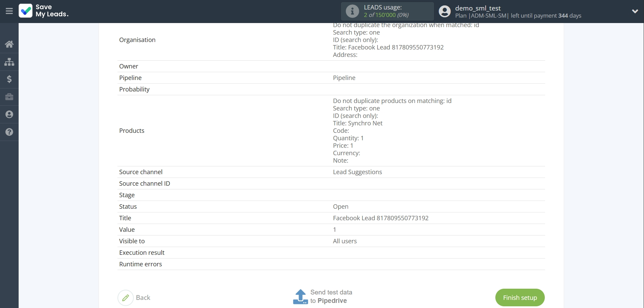Click the demo_sml_test account avatar
Screen dimensions: 644x308
(x=444, y=11)
